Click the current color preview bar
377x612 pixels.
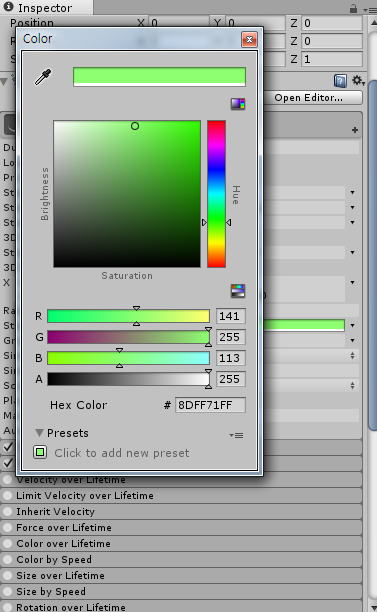click(159, 76)
